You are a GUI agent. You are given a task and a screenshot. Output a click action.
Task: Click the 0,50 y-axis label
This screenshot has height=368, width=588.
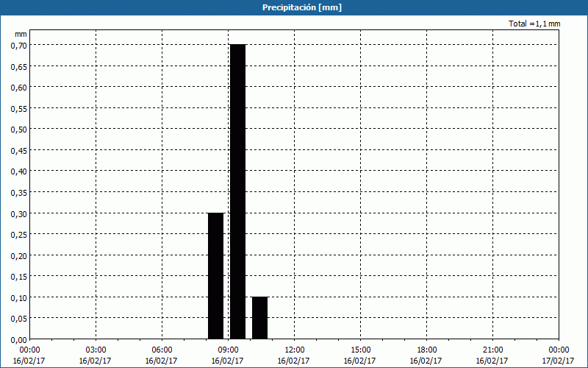coord(19,130)
